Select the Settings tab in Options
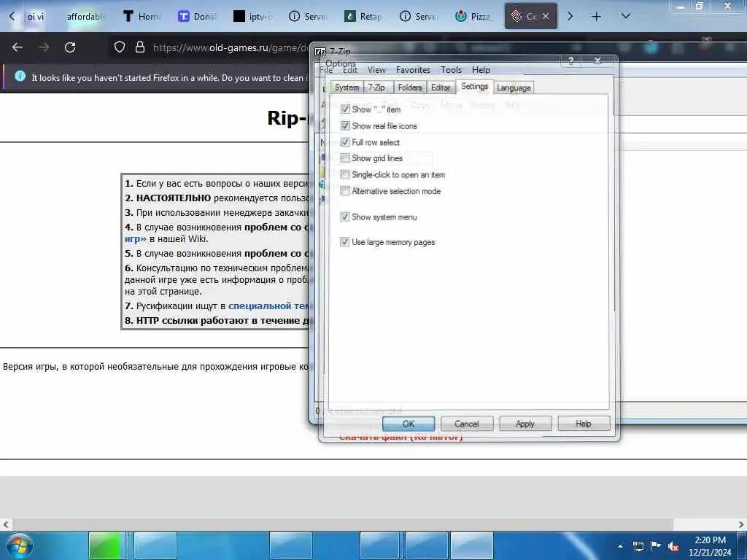This screenshot has height=560, width=747. (474, 86)
